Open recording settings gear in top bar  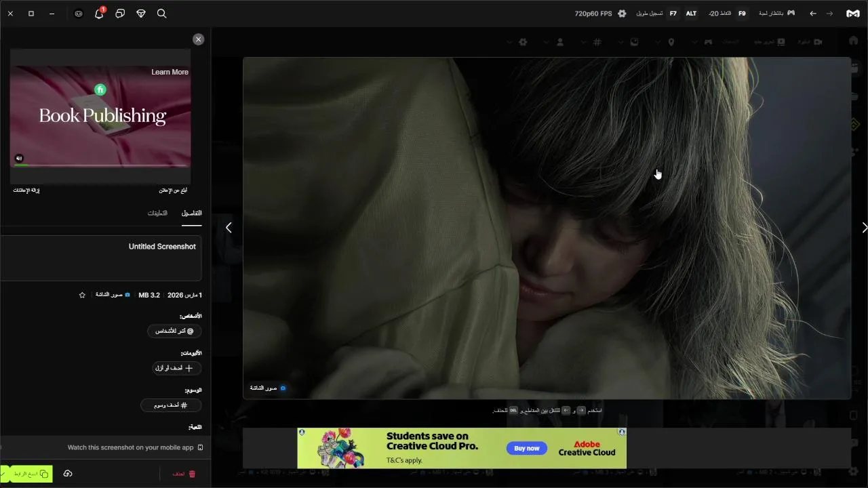(622, 14)
